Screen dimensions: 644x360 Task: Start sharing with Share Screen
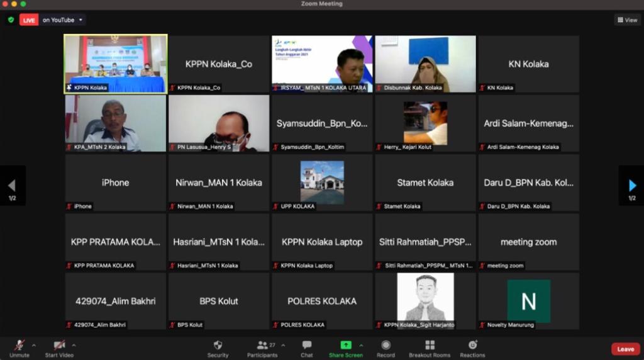click(345, 346)
